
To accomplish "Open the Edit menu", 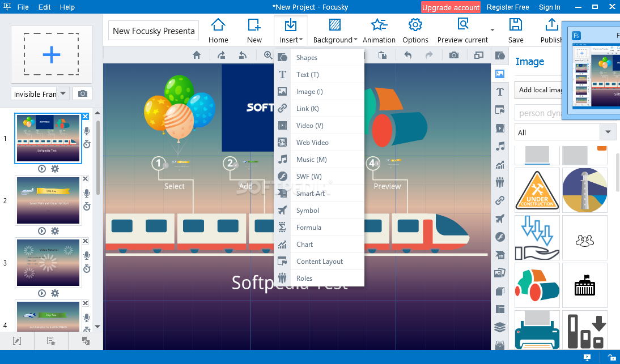I will (44, 7).
